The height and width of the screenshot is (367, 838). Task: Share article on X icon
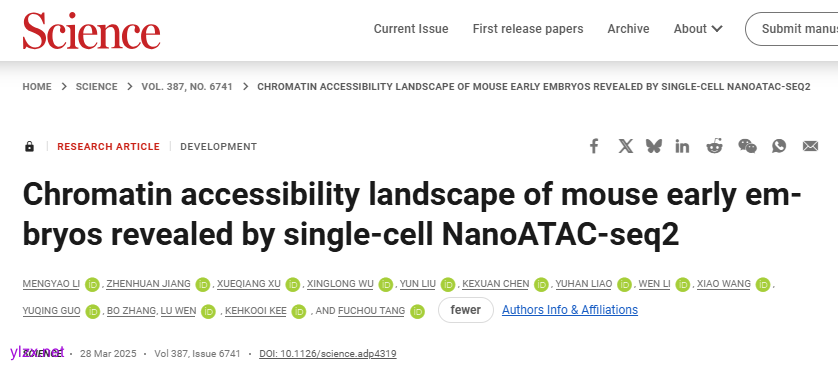(625, 146)
